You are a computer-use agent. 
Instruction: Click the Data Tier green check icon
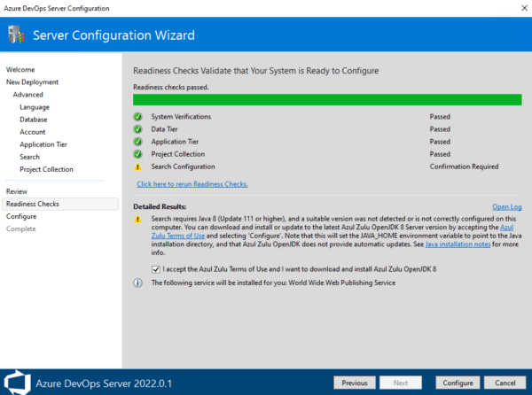[x=137, y=129]
